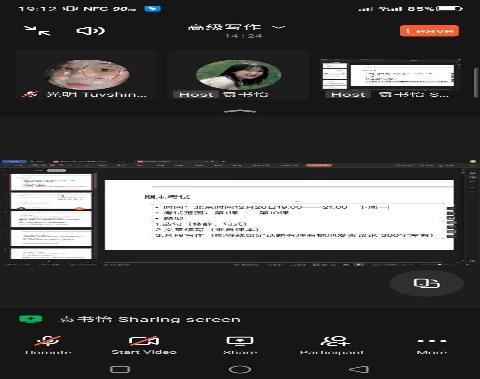
Task: Tap the shared slide content area
Action: tap(279, 215)
